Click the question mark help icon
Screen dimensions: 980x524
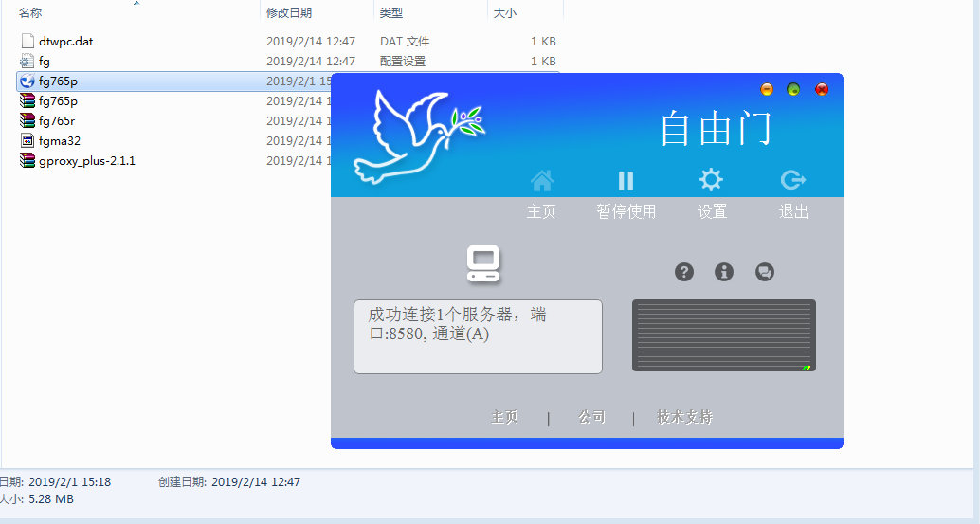[683, 272]
